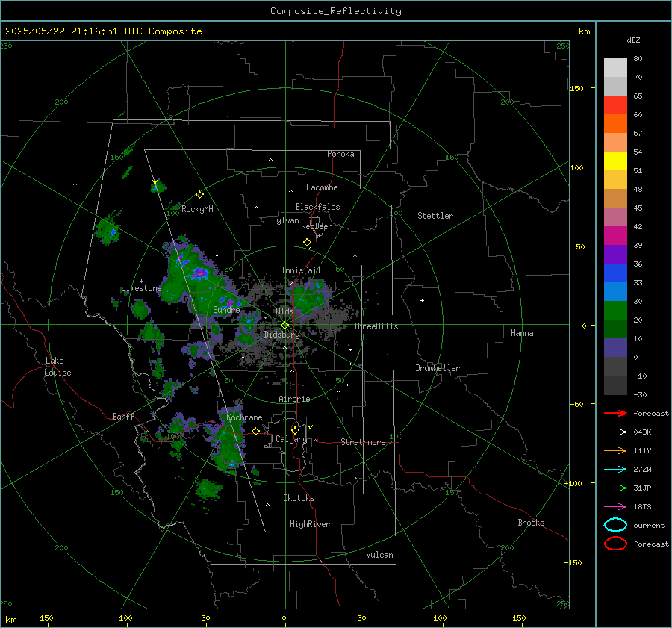Click the ThreeHills city label
This screenshot has height=628, width=672.
[376, 326]
